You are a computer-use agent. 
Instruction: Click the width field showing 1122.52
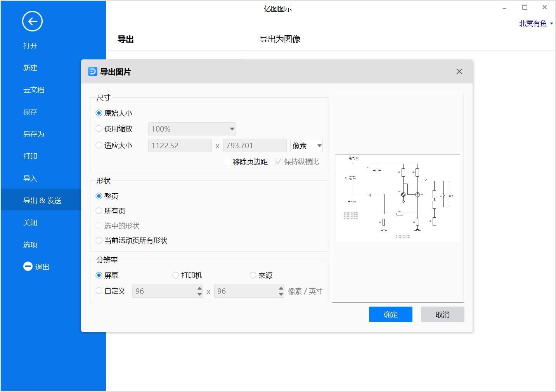[180, 146]
